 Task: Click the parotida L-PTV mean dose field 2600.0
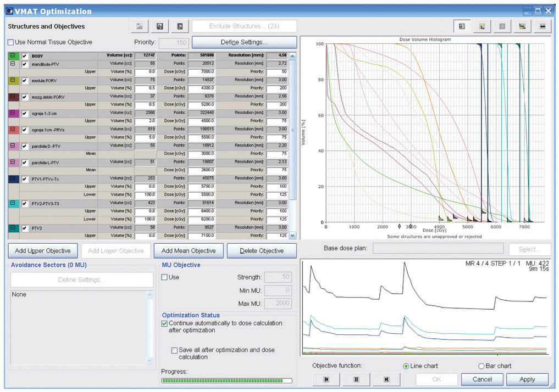[x=201, y=170]
